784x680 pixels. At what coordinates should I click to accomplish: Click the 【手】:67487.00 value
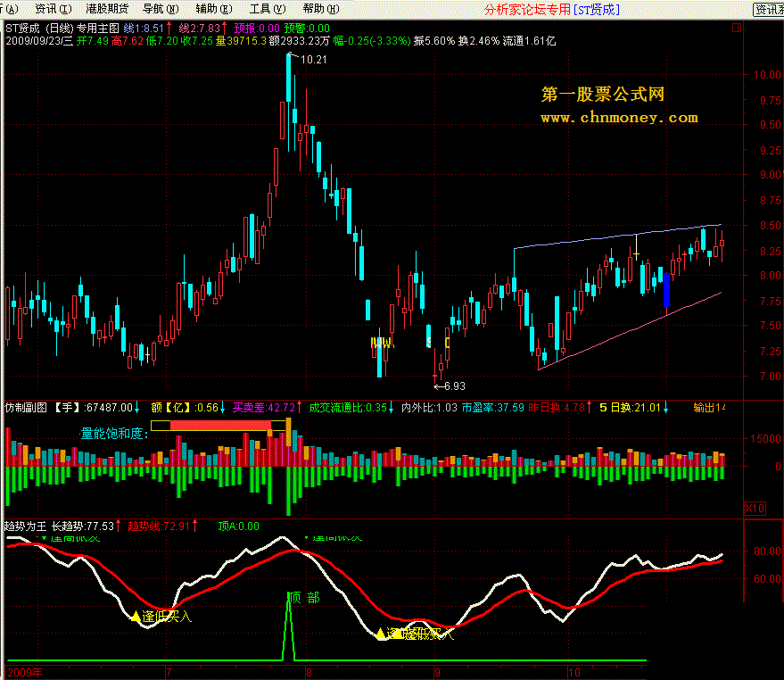pos(94,408)
